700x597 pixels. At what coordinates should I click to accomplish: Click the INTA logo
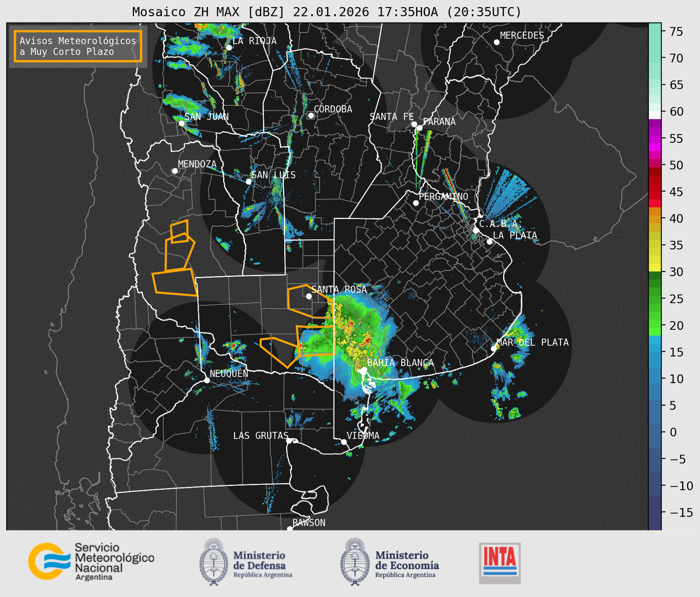[500, 563]
